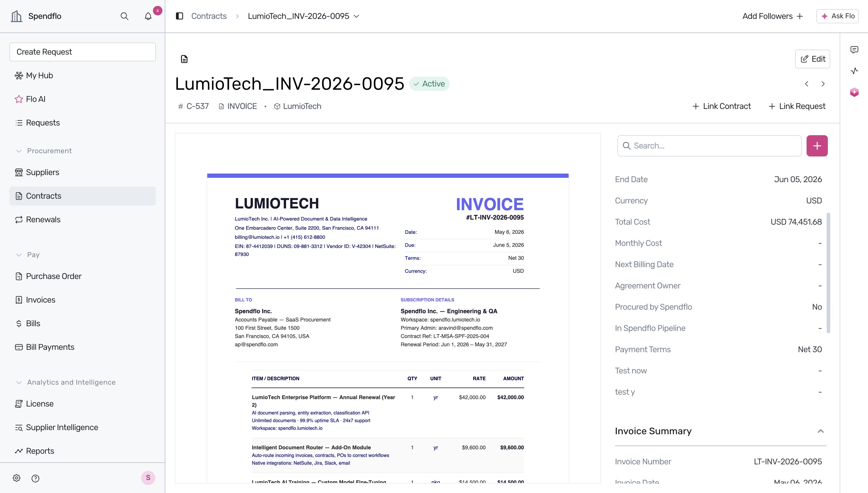Open License page
The width and height of the screenshot is (868, 493).
(83, 404)
